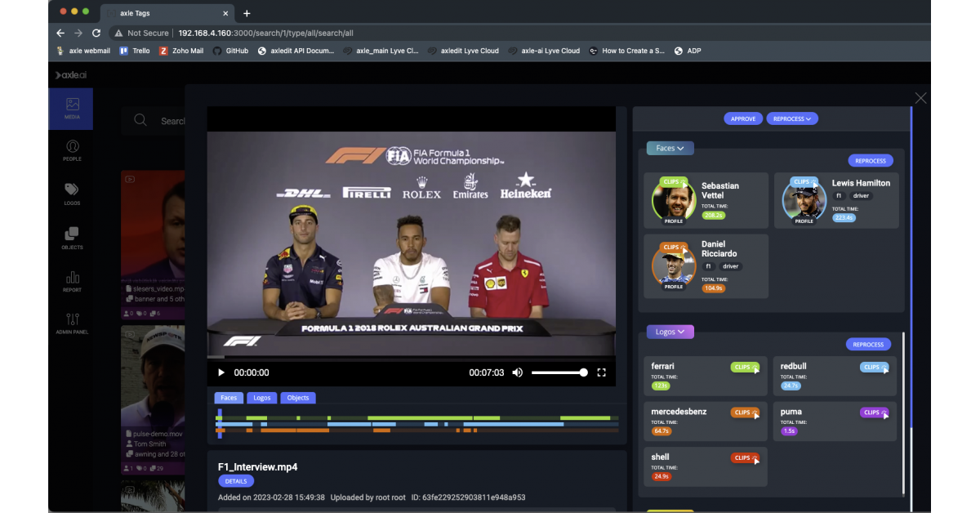Image resolution: width=980 pixels, height=513 pixels.
Task: Open the top Reprocess dropdown
Action: pos(791,118)
